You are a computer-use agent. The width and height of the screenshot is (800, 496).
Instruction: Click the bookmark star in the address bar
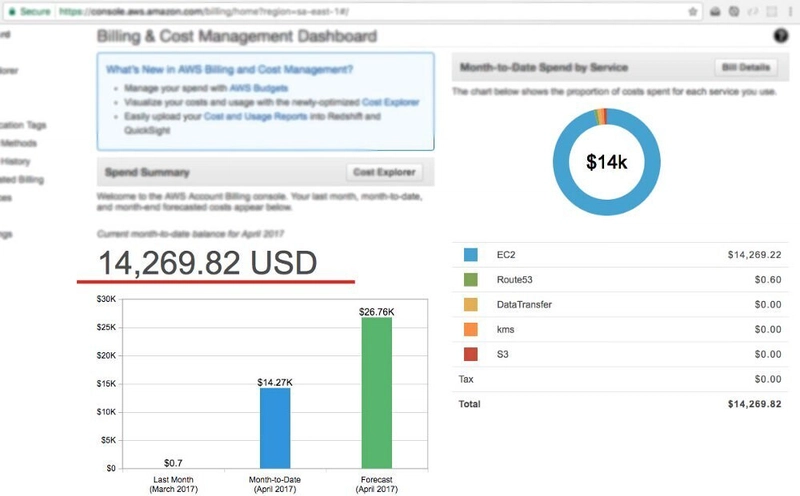pos(693,11)
